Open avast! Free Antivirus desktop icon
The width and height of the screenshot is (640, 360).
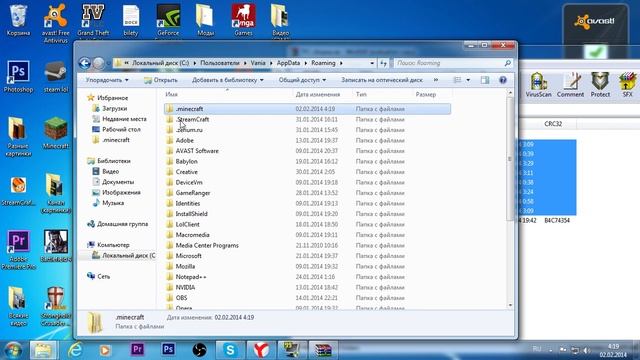click(56, 22)
